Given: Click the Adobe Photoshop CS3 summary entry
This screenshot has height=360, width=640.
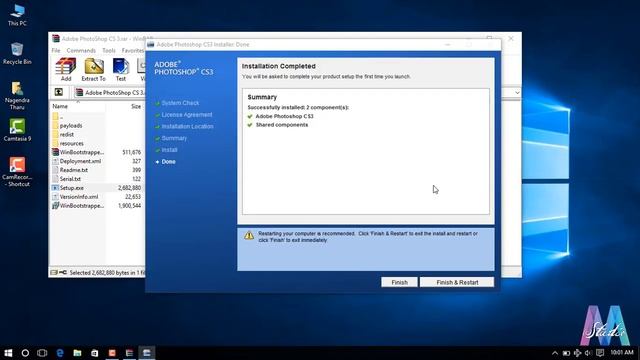Looking at the screenshot, I should click(x=284, y=116).
